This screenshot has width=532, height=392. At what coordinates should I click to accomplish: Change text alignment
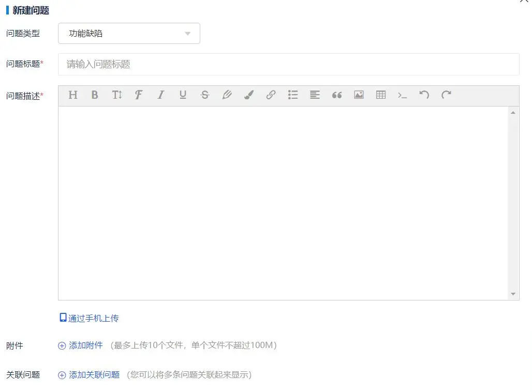point(315,95)
